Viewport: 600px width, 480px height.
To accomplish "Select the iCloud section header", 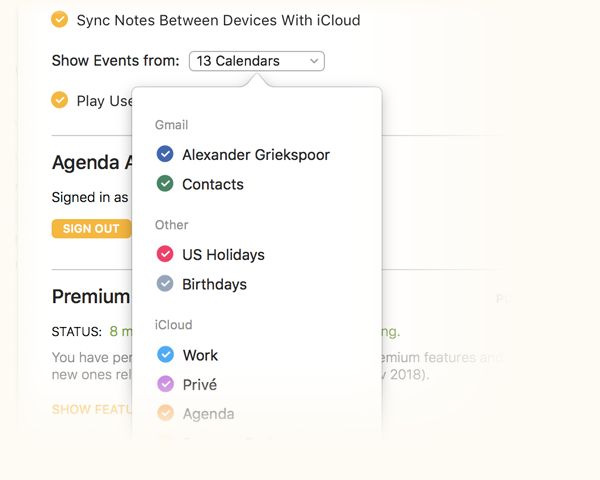I will coord(173,325).
